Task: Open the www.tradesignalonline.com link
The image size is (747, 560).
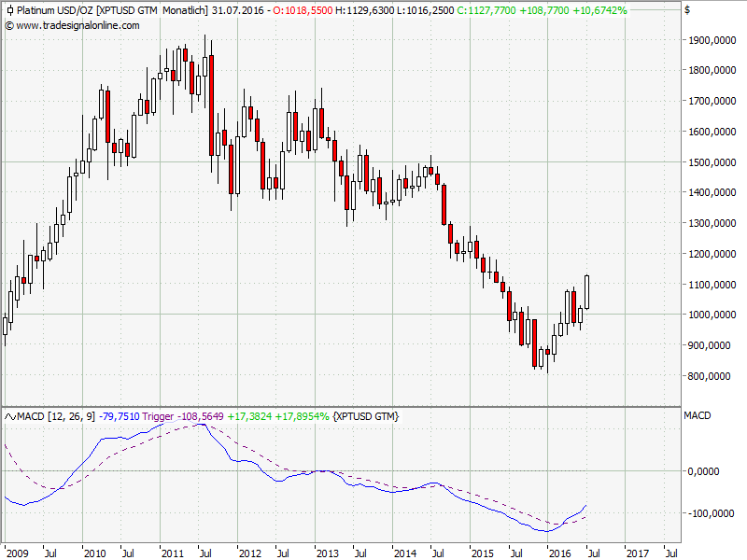Action: tap(78, 25)
